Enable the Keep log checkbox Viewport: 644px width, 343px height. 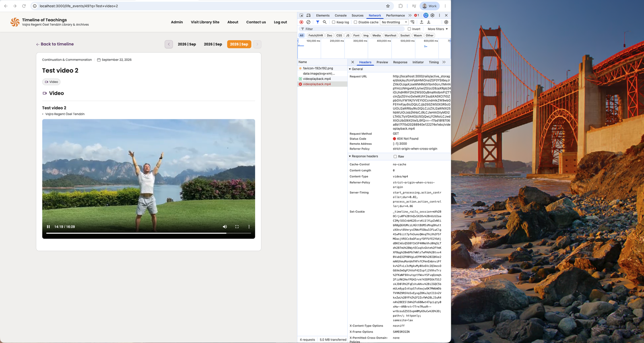pos(334,22)
